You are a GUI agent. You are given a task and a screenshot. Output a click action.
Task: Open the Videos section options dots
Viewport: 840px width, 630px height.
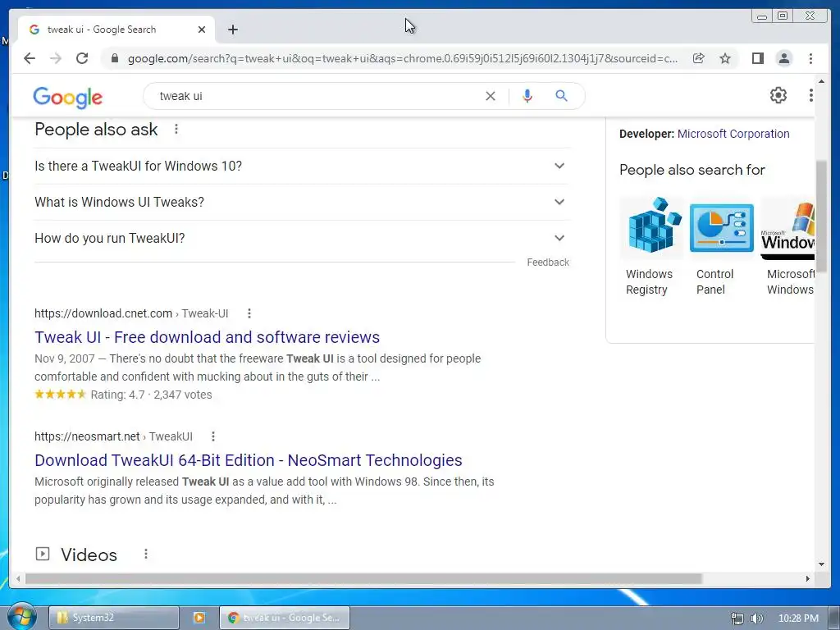[x=146, y=554]
